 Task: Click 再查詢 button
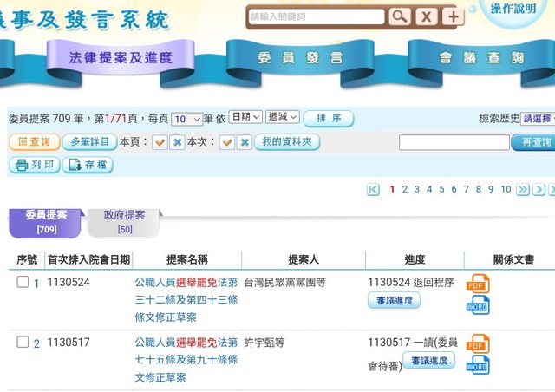[534, 142]
